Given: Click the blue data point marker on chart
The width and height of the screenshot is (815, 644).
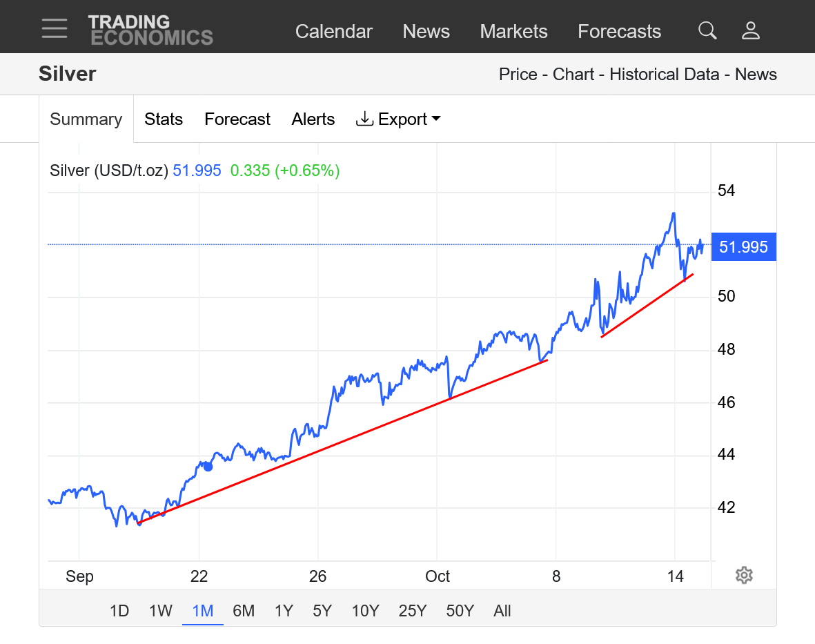Looking at the screenshot, I should click(x=208, y=467).
